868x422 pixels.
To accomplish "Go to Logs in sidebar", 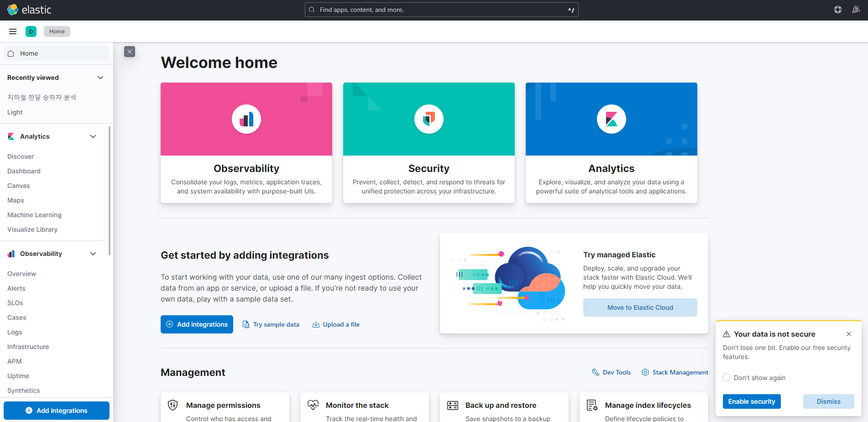I will coord(15,332).
